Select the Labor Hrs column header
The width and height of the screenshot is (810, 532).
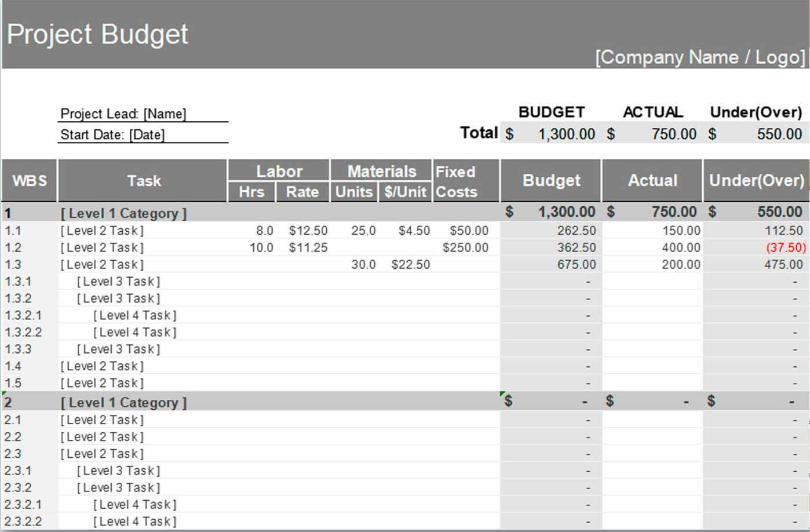coord(251,192)
